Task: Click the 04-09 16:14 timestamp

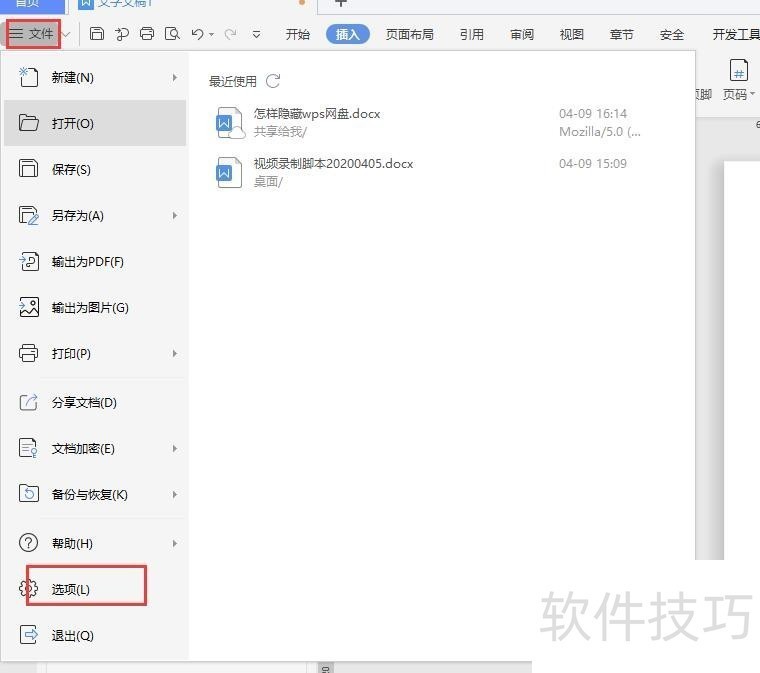Action: (593, 113)
